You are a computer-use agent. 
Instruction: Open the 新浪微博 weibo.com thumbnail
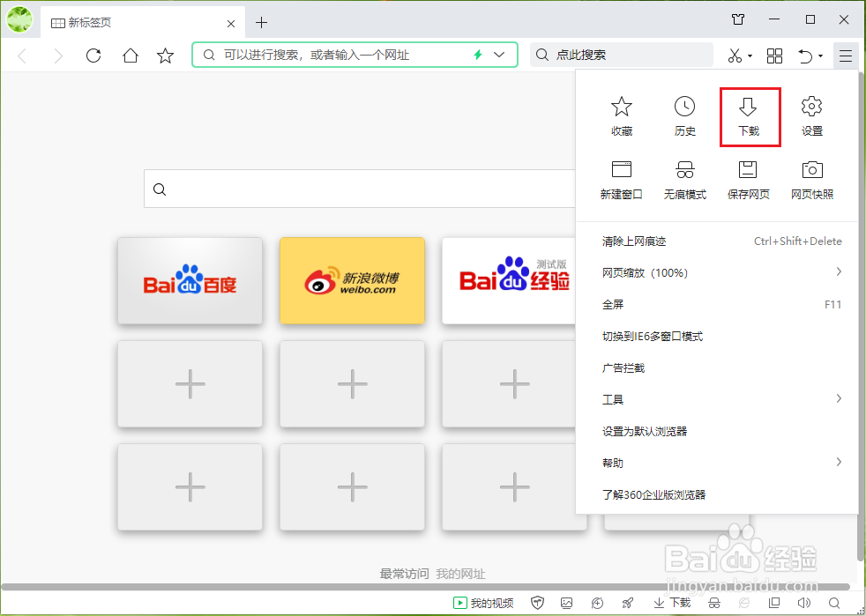[352, 280]
